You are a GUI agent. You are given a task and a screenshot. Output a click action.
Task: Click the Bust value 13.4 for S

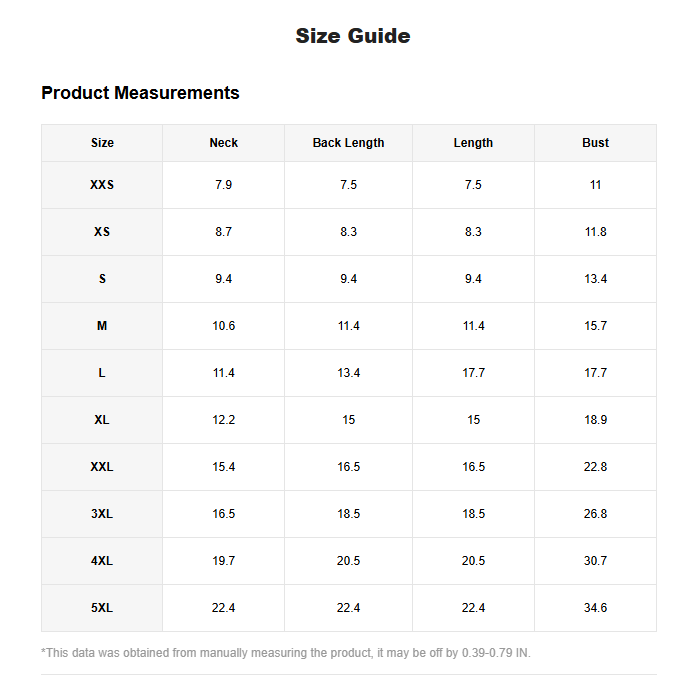point(595,279)
